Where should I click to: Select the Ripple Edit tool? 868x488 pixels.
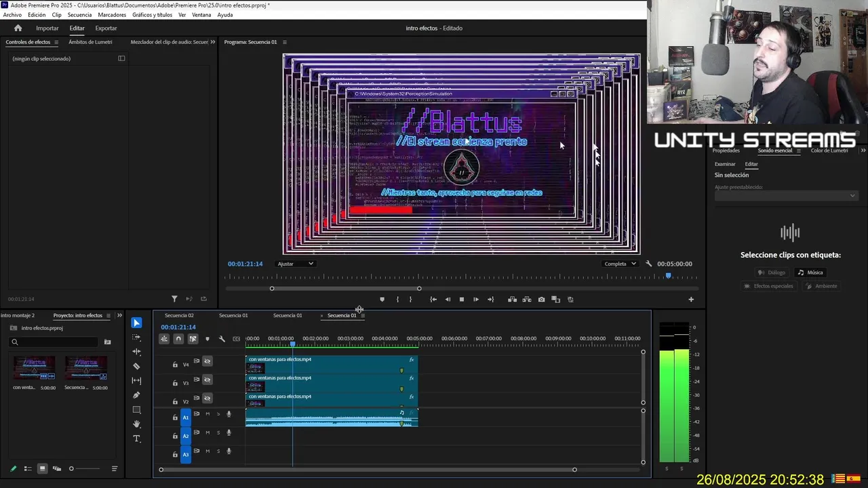click(136, 352)
